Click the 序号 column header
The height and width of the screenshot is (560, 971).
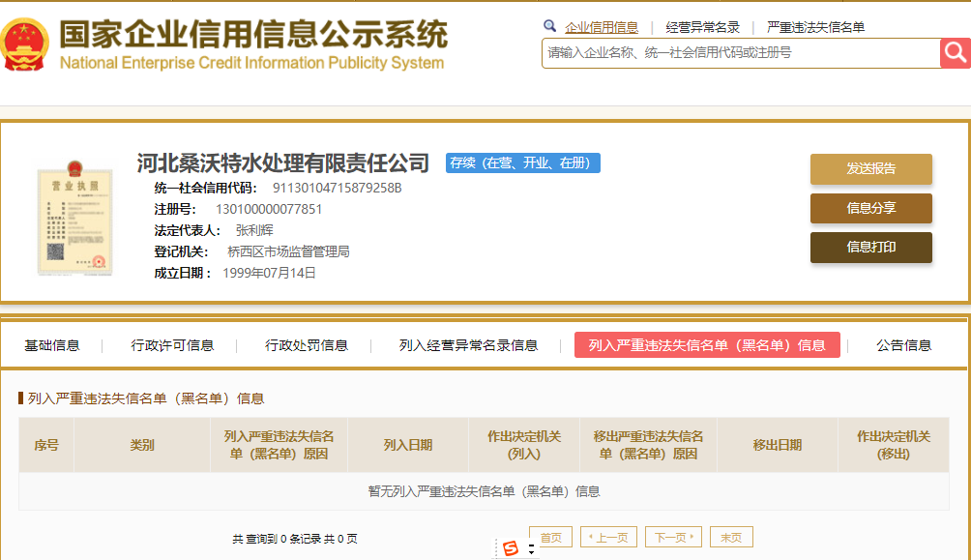coord(46,446)
